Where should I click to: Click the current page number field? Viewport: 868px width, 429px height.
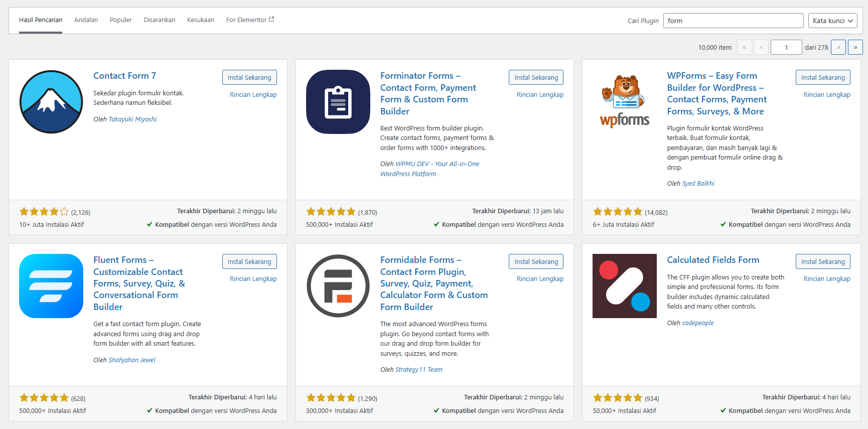(786, 47)
